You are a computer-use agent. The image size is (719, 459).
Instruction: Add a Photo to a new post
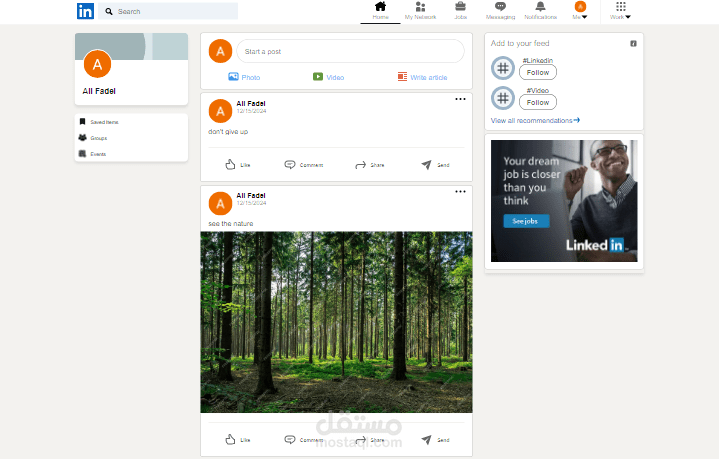pyautogui.click(x=244, y=77)
